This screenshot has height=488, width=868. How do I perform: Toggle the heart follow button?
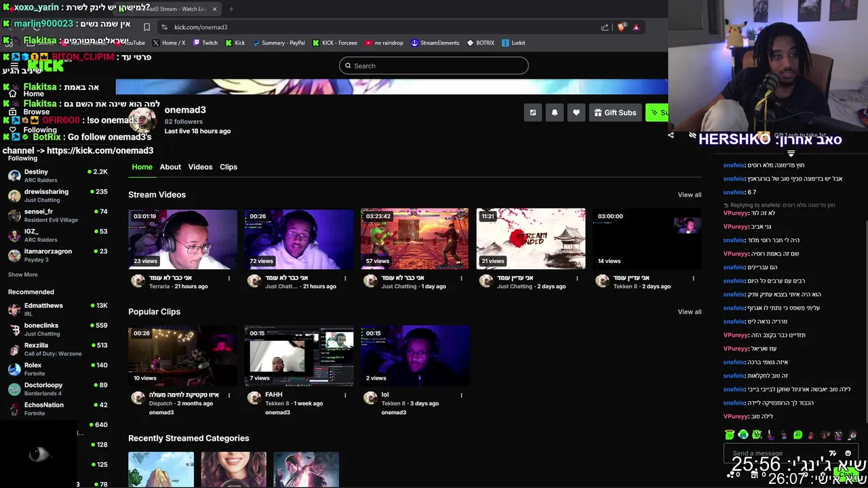point(576,113)
